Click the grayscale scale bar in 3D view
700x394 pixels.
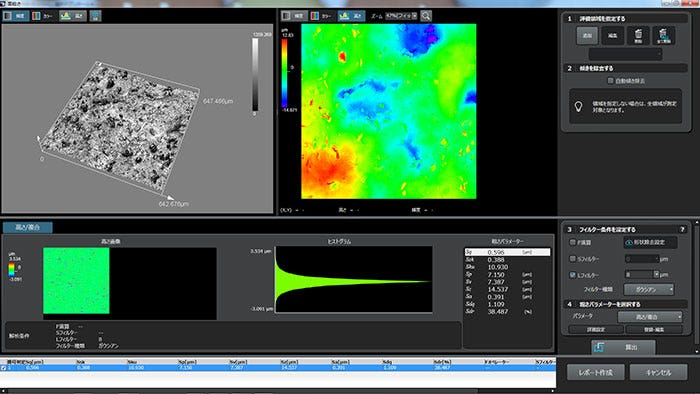tap(255, 75)
